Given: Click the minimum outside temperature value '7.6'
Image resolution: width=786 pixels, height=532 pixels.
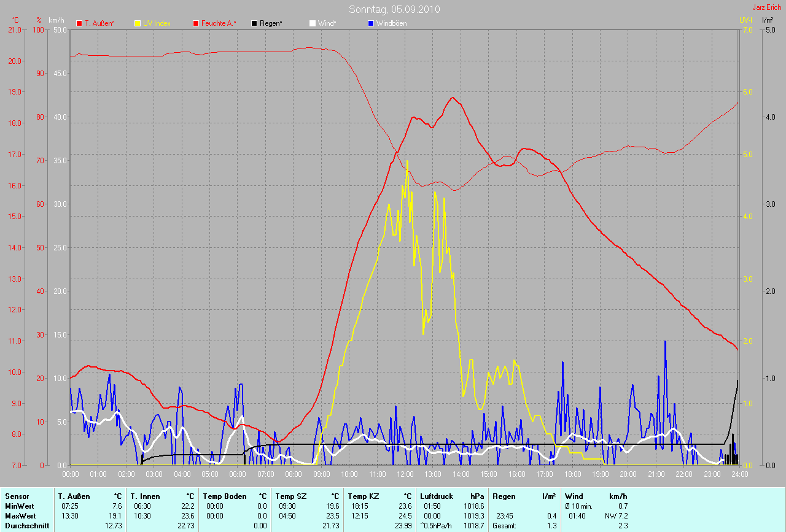Looking at the screenshot, I should pos(117,506).
